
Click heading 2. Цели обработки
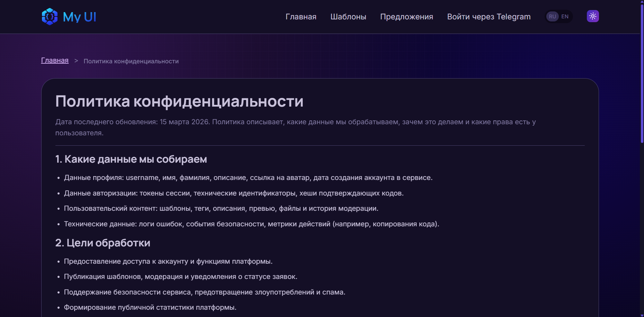coord(103,243)
